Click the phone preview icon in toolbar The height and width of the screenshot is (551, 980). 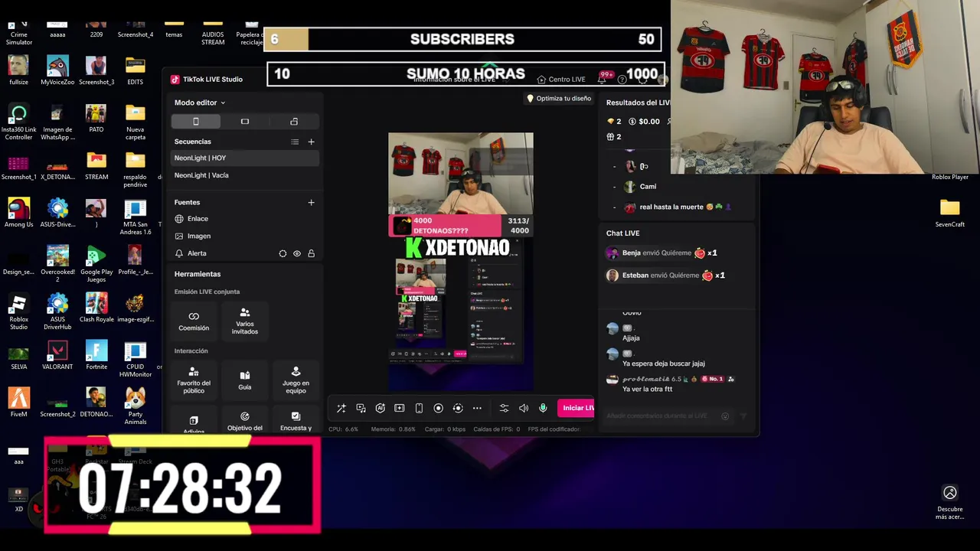(419, 409)
